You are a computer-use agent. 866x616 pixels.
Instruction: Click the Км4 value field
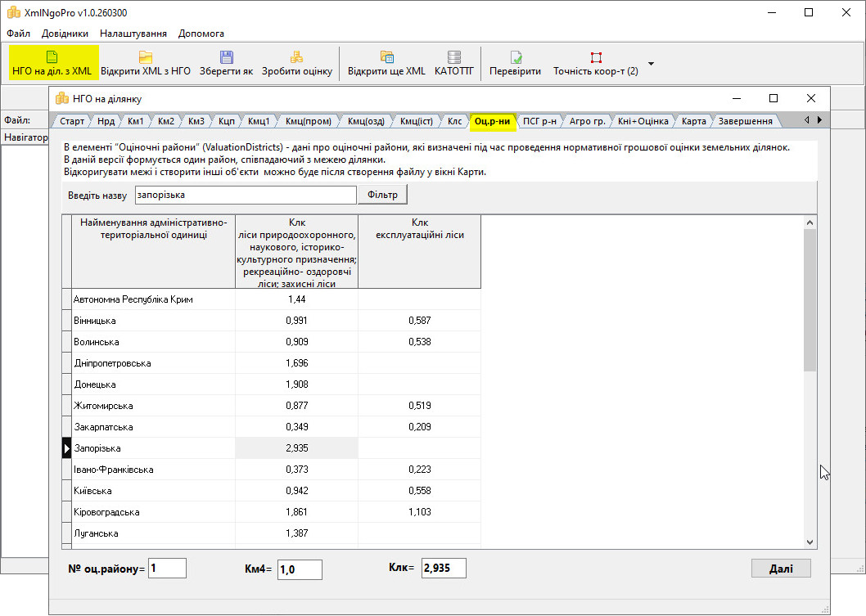(x=300, y=569)
